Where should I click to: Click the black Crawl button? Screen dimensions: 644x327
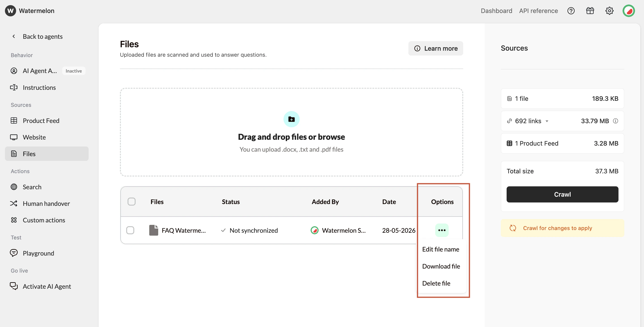click(x=562, y=194)
